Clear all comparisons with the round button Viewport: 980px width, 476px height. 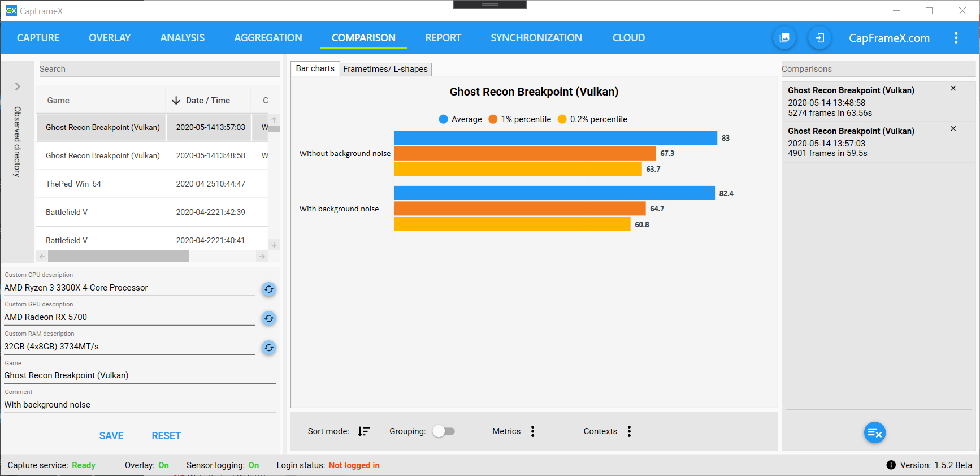point(874,433)
